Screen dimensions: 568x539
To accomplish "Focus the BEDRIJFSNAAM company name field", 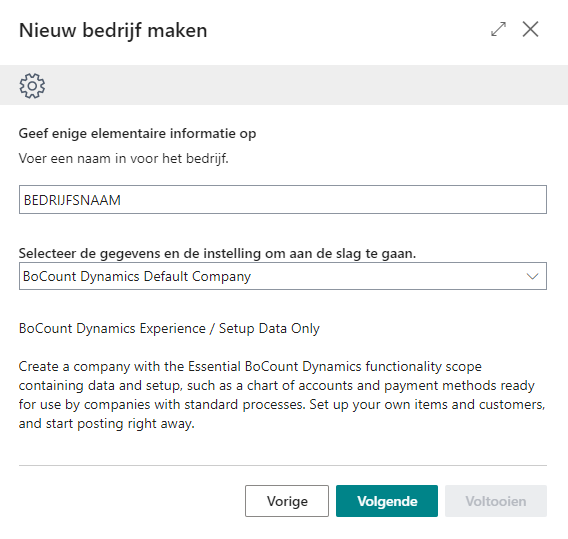I will [283, 200].
